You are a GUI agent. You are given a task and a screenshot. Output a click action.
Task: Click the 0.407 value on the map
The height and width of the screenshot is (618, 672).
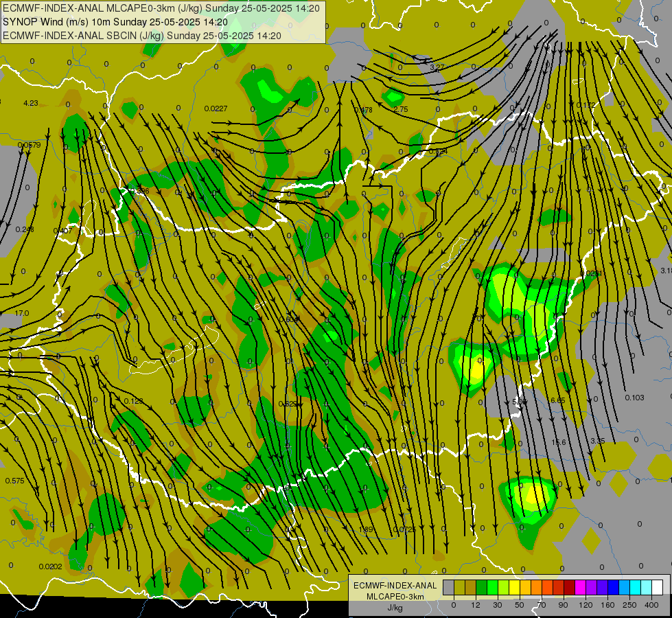coord(62,231)
